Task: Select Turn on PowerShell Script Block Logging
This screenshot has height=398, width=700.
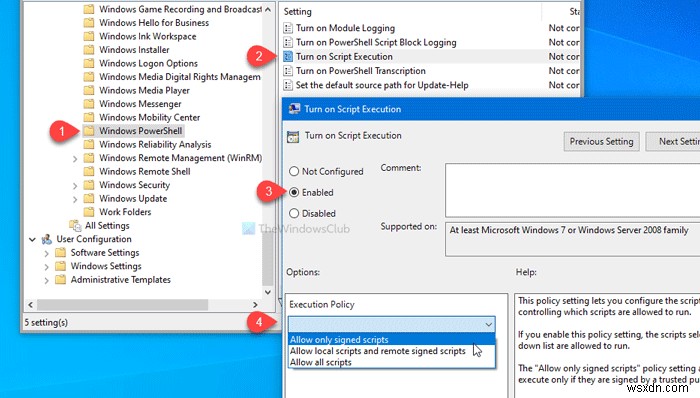Action: coord(376,42)
